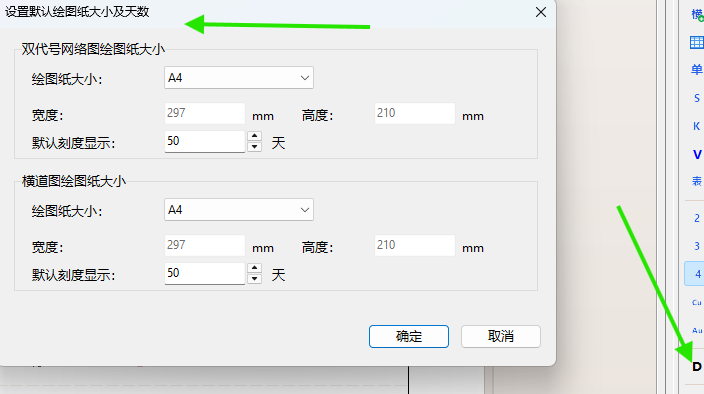Click 横道图 height field 210
This screenshot has width=704, height=394.
pyautogui.click(x=415, y=245)
